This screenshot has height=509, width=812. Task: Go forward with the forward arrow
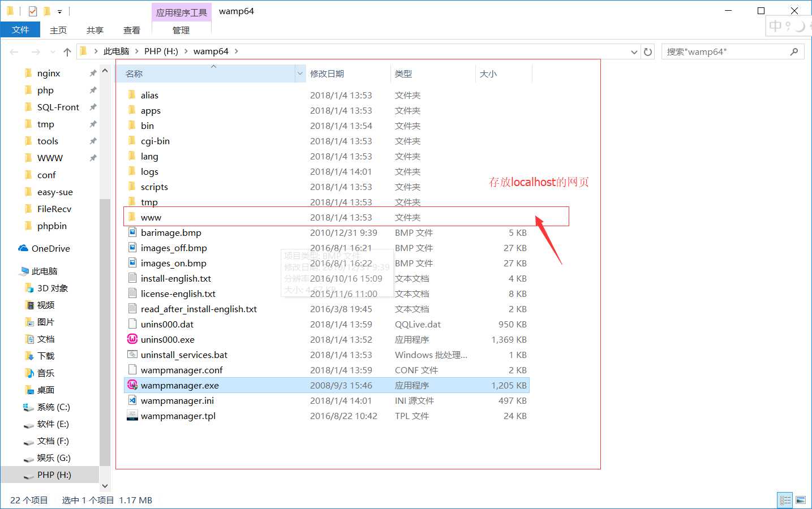tap(36, 51)
